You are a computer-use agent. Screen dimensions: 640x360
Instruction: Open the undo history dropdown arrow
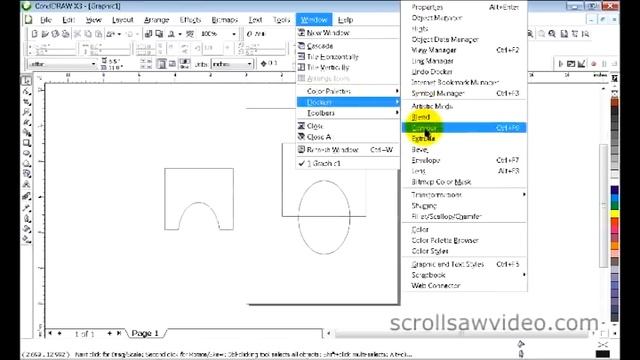pos(119,34)
